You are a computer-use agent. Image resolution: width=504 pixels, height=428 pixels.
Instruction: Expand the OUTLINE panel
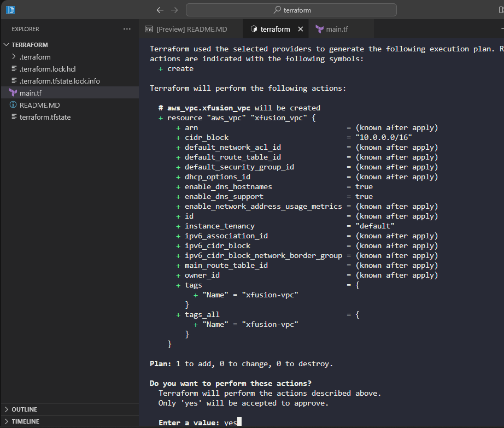point(70,409)
